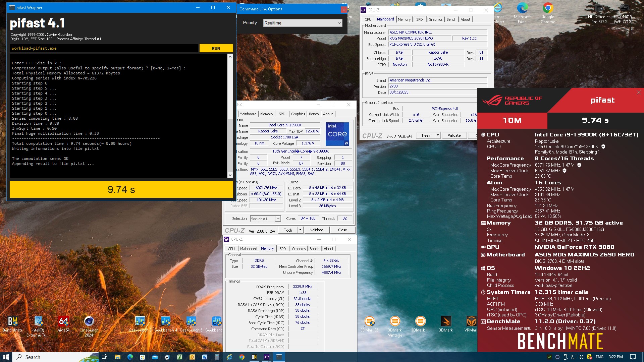Viewport: 644px width, 362px height.
Task: Click the down arrow of the pifast console scrollbar
Action: [x=230, y=175]
